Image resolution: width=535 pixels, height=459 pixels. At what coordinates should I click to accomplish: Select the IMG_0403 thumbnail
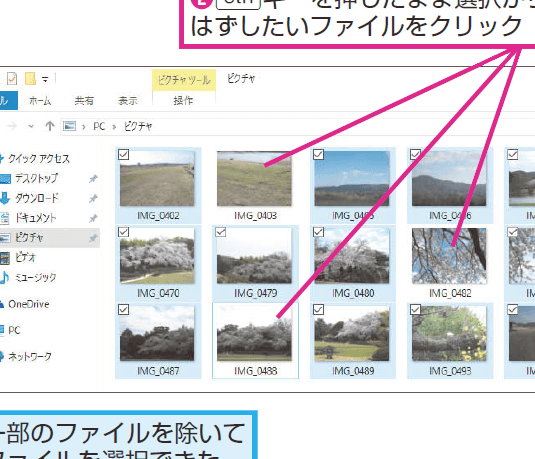coord(255,179)
